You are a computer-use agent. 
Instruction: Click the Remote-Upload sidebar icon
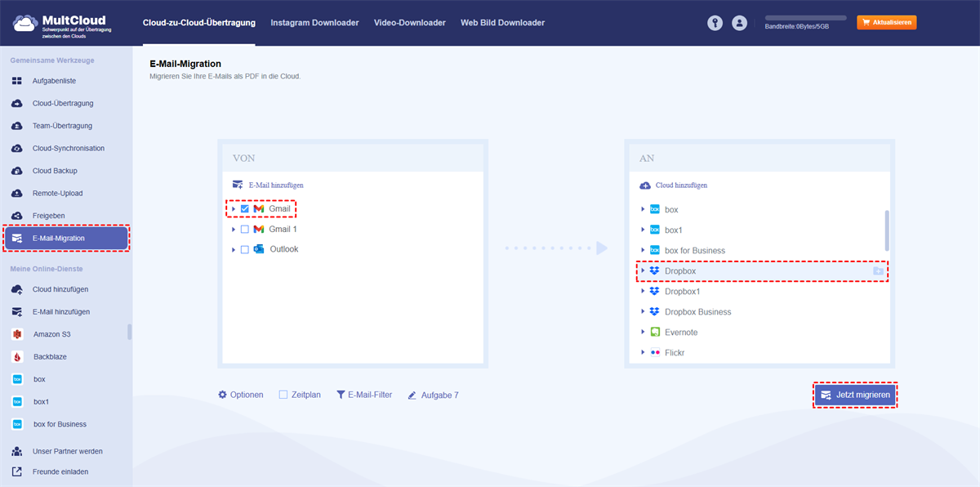pyautogui.click(x=16, y=194)
